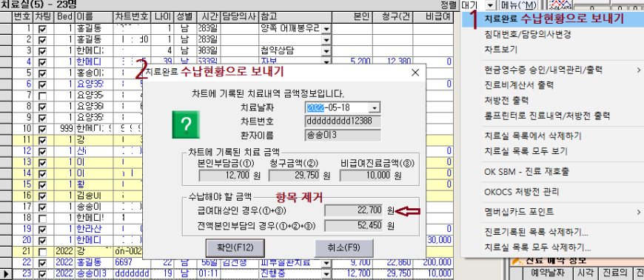This screenshot has height=280, width=644.
Task: Confirm with the 확인(F12) button
Action: point(235,248)
